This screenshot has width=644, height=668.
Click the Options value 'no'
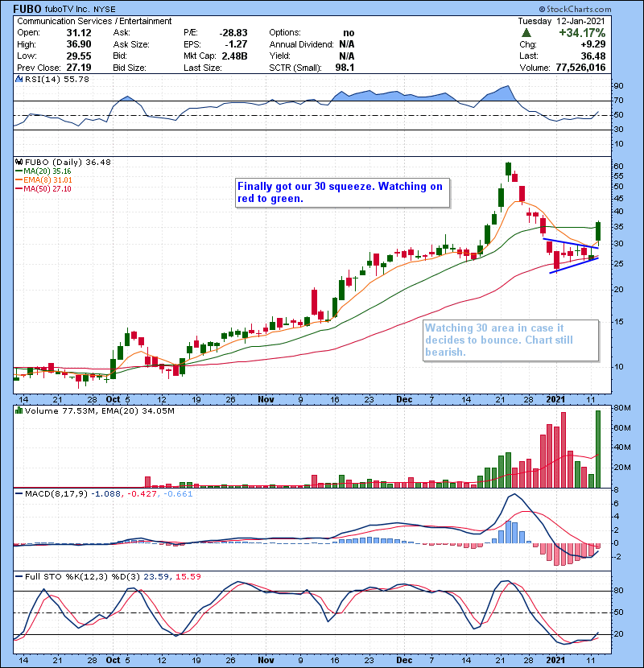349,33
